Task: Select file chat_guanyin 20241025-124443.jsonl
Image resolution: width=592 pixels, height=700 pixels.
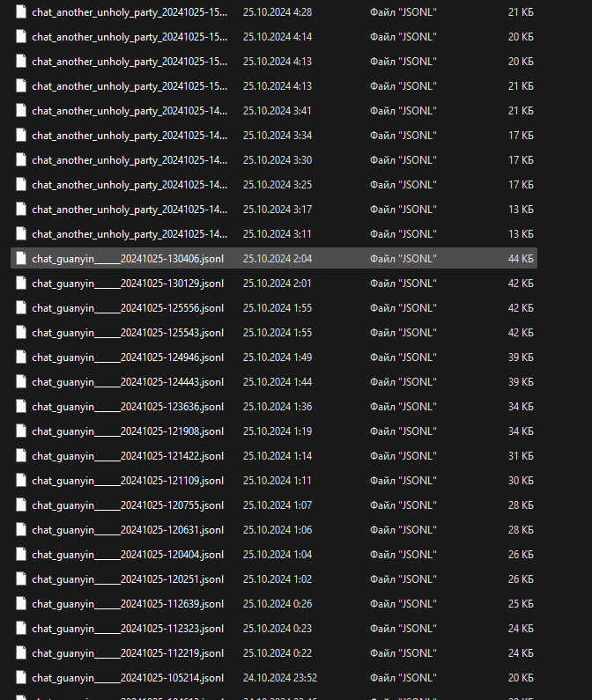Action: [x=128, y=382]
